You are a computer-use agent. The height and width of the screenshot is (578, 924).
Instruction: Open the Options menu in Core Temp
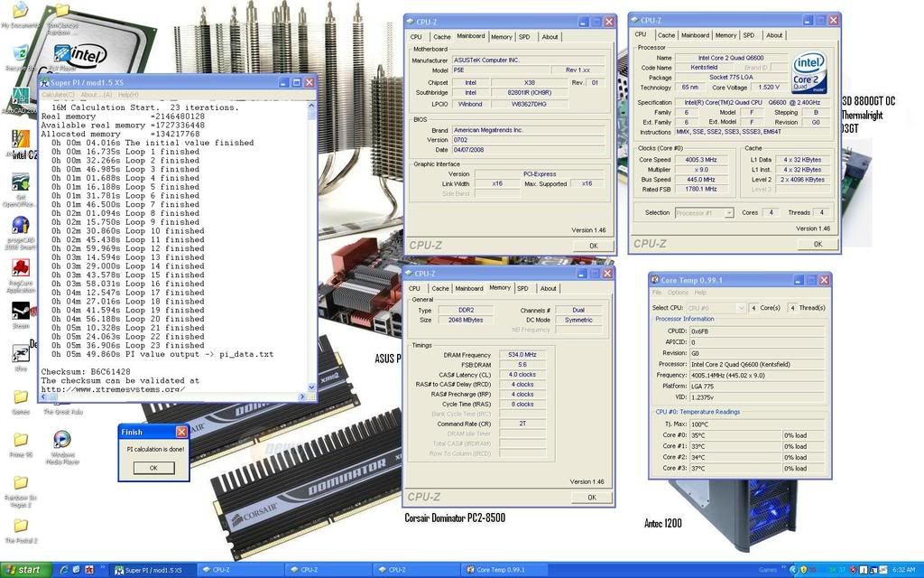pyautogui.click(x=678, y=293)
